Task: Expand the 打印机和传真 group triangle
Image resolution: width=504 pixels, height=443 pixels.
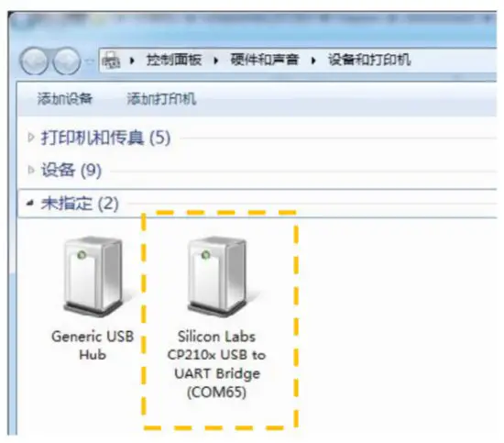Action: coord(31,138)
